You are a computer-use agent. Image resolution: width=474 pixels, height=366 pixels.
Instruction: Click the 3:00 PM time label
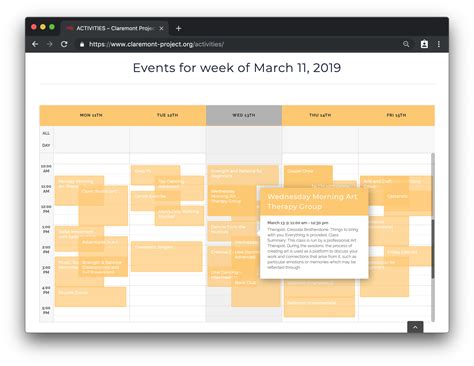[46, 270]
